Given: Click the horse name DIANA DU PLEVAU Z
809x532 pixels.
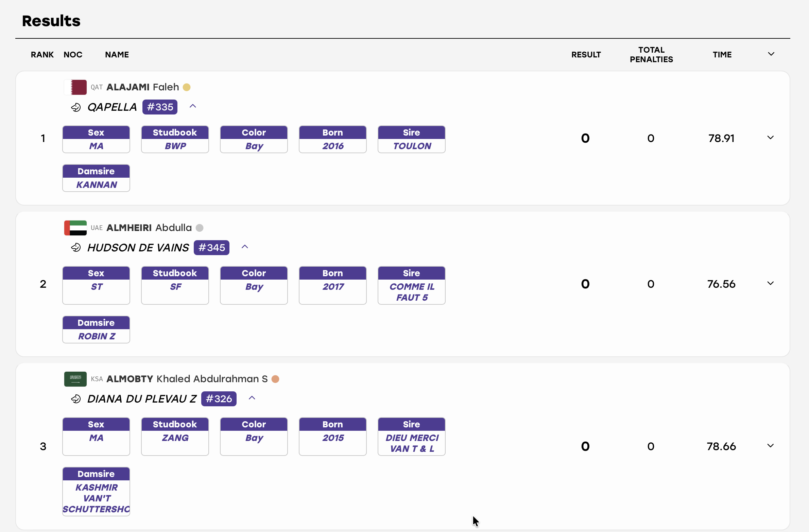Looking at the screenshot, I should [x=142, y=399].
